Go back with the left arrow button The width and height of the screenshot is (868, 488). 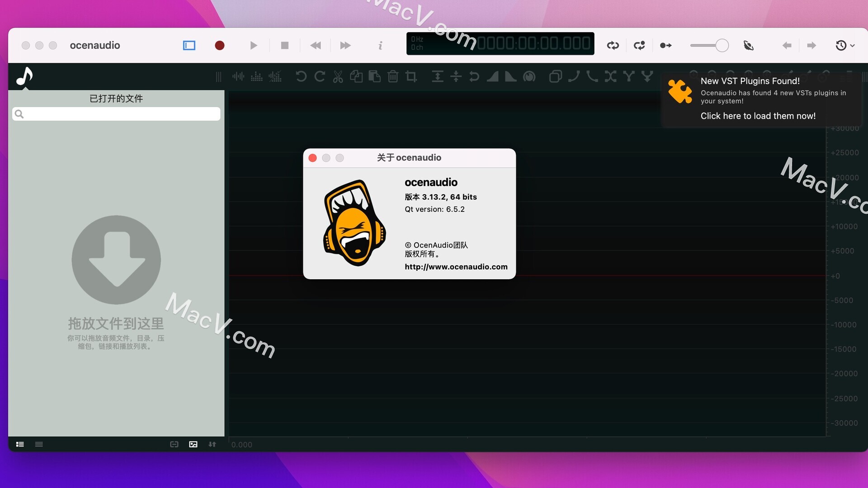coord(787,45)
